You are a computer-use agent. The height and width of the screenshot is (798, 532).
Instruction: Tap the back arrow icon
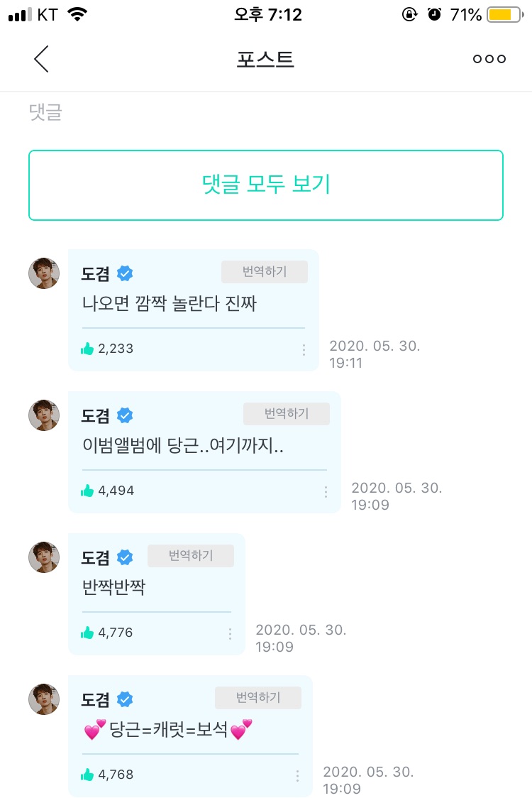41,59
